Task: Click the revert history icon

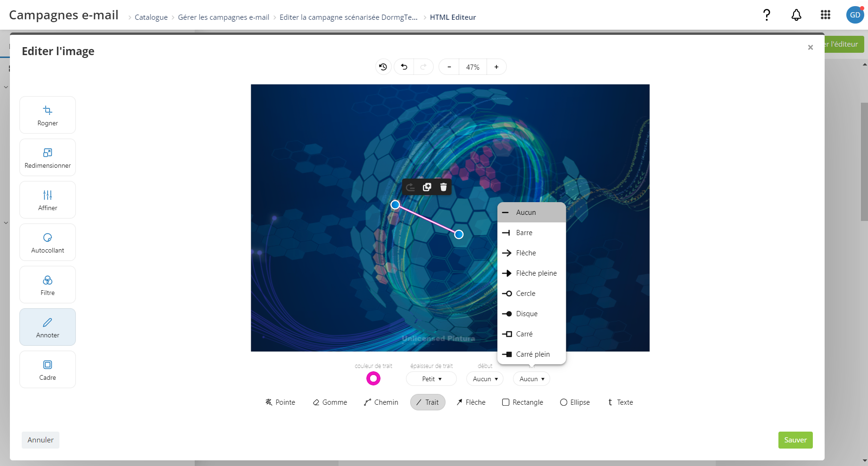Action: 383,67
